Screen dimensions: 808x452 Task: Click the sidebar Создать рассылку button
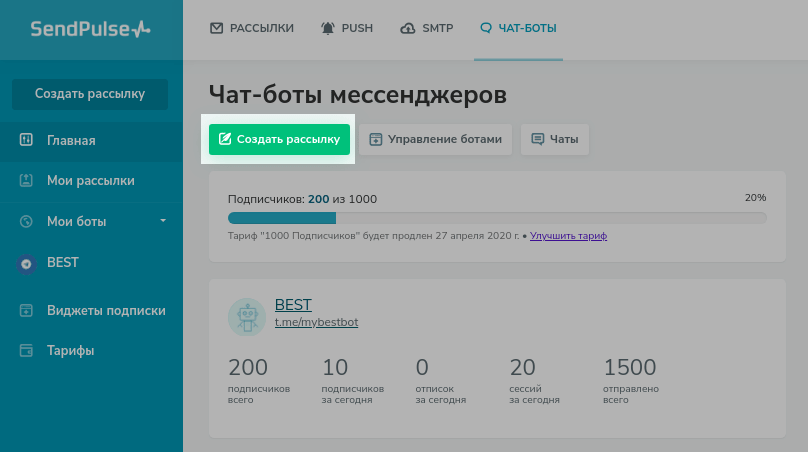[x=90, y=94]
